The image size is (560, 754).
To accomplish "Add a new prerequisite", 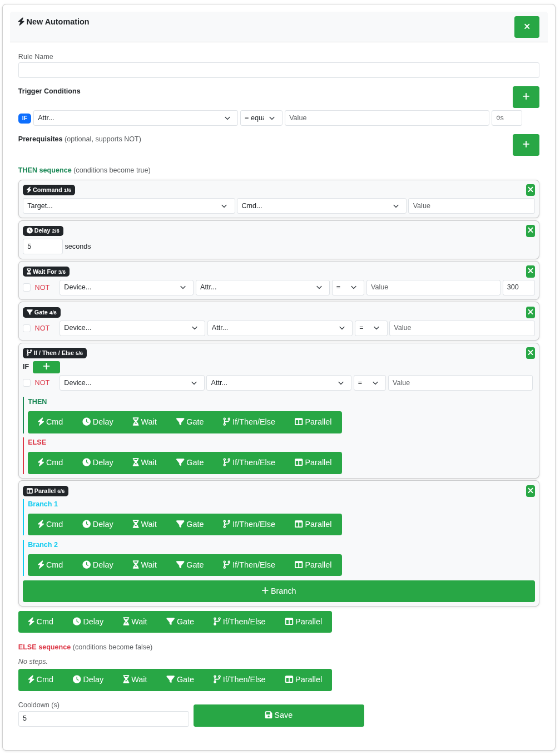I will pos(526,145).
